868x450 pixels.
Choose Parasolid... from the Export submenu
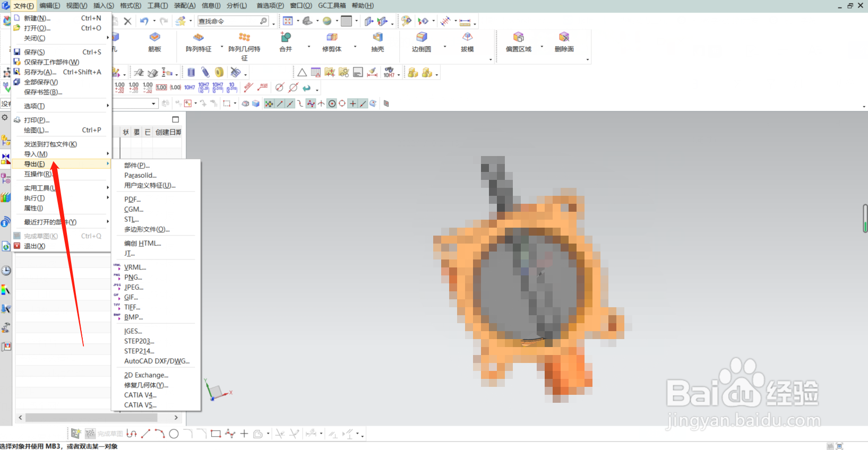[x=140, y=175]
